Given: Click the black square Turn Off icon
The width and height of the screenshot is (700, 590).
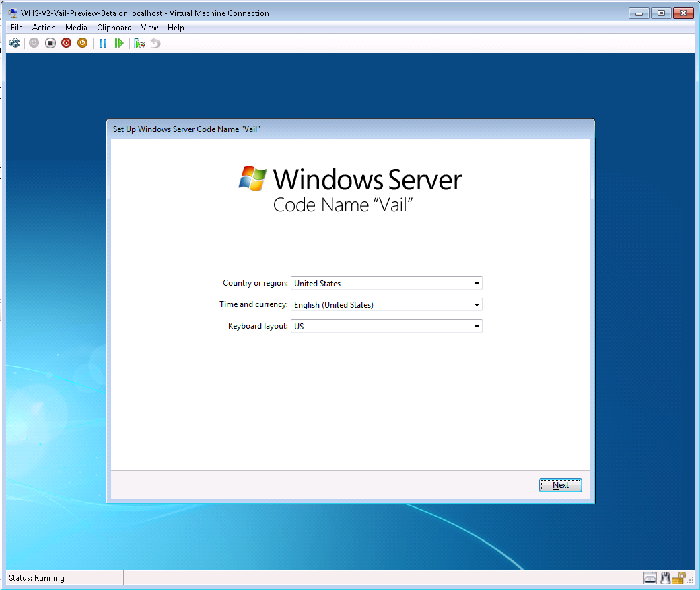Looking at the screenshot, I should tap(50, 43).
